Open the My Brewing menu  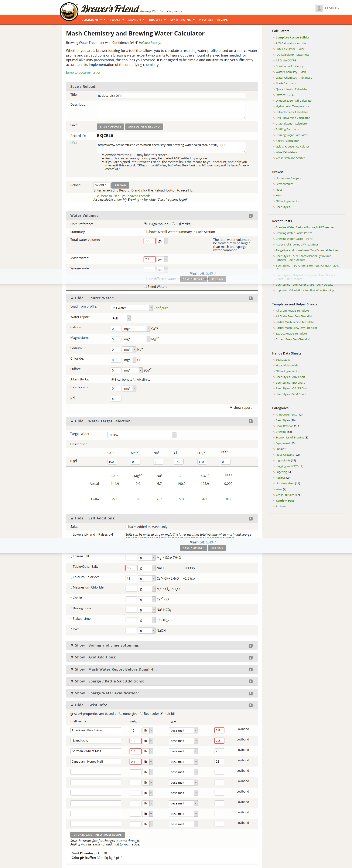182,20
